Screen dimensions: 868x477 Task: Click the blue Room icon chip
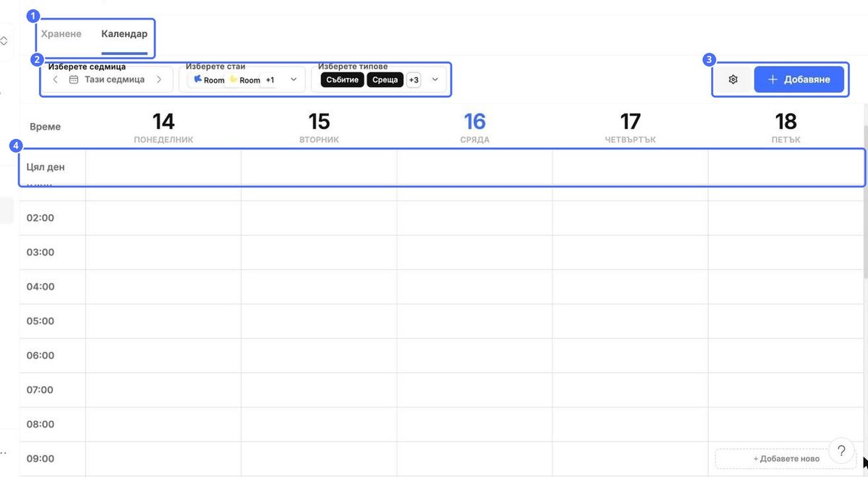coord(209,80)
